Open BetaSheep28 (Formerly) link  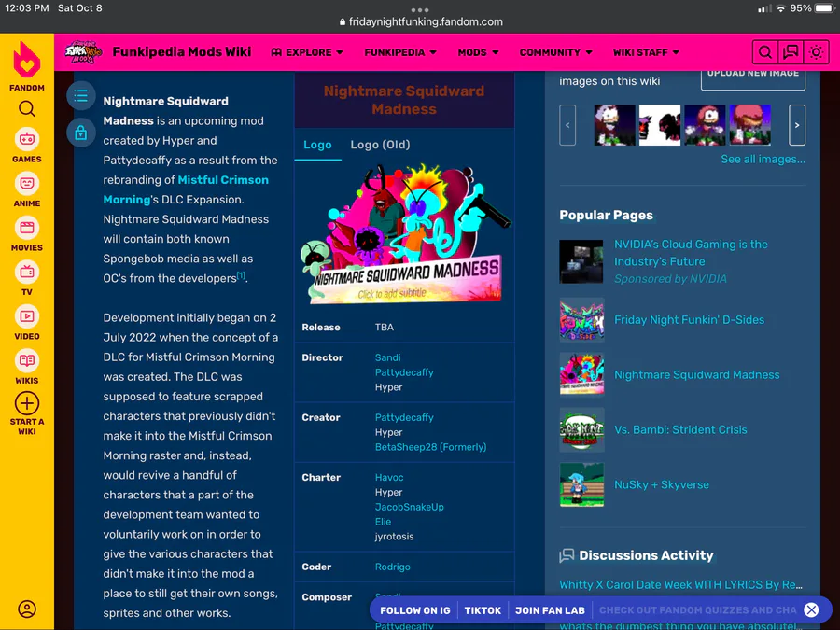point(430,447)
